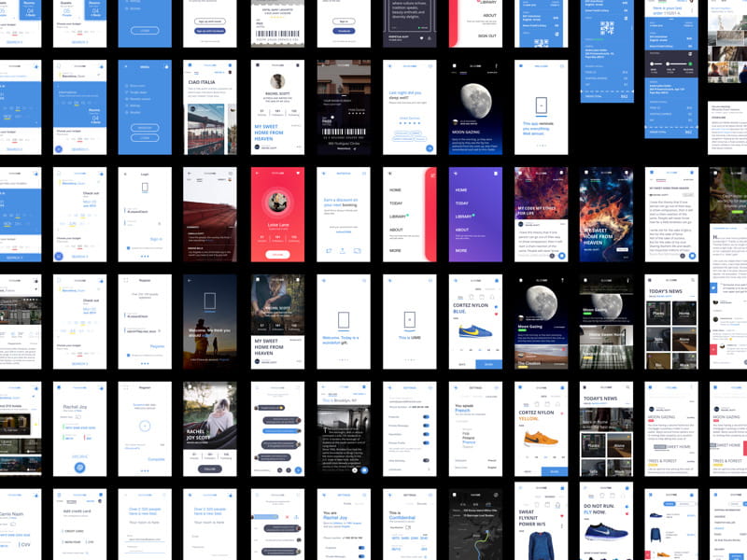Image resolution: width=747 pixels, height=560 pixels.
Task: Choose France in the language picker list
Action: (468, 444)
